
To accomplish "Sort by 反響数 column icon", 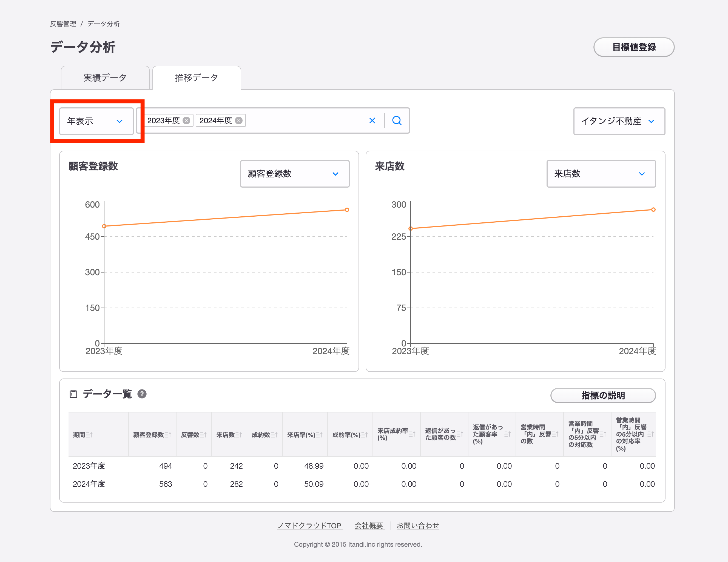I will point(203,435).
